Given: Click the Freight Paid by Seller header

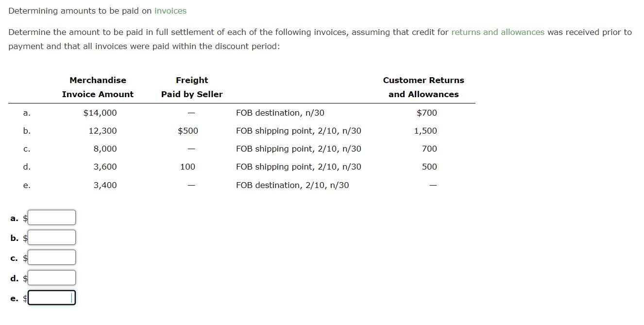Looking at the screenshot, I should click(191, 87).
